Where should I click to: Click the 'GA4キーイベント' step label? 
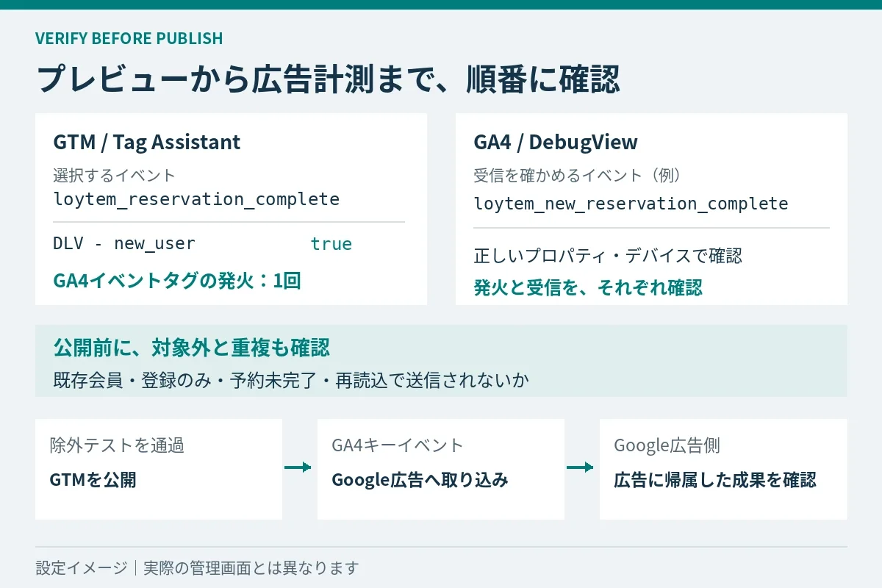tap(398, 445)
